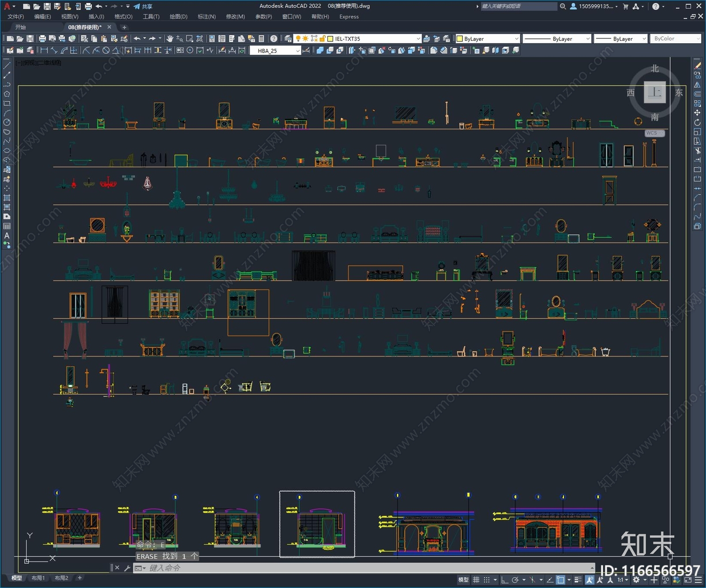Click the search magnifier icon in title bar
This screenshot has width=706, height=588.
coord(563,6)
